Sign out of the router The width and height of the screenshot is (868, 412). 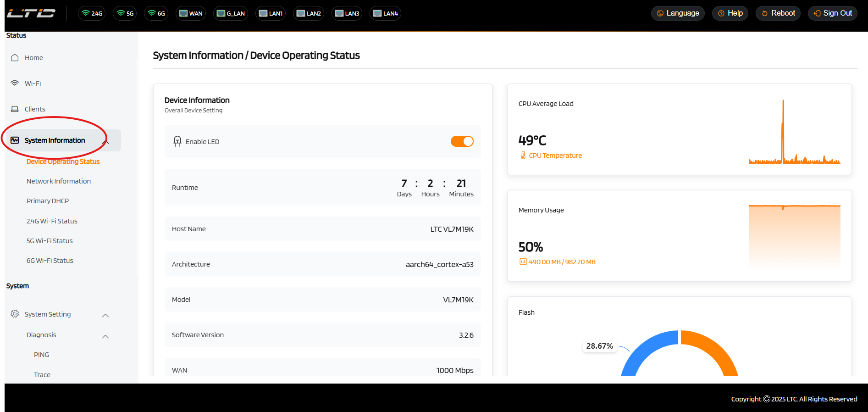[832, 13]
